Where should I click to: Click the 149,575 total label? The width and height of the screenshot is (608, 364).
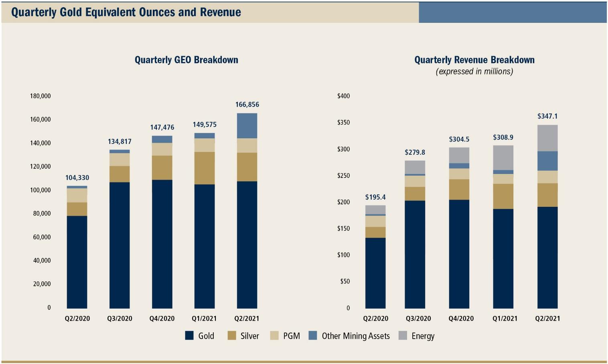205,124
